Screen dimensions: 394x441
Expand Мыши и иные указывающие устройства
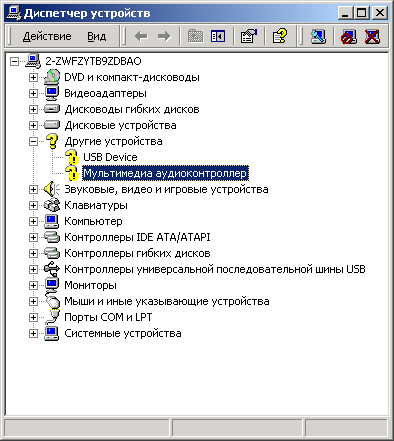coord(33,301)
